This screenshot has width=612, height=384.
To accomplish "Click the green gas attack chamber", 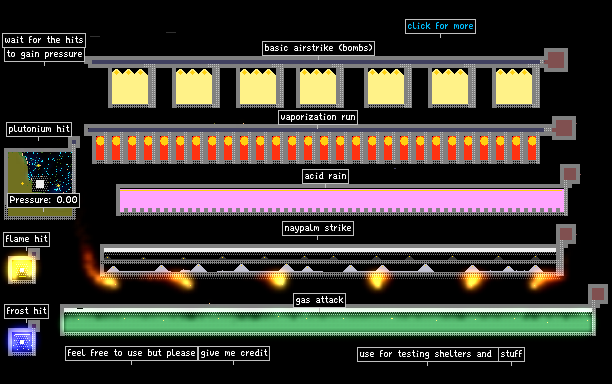I will (328, 321).
